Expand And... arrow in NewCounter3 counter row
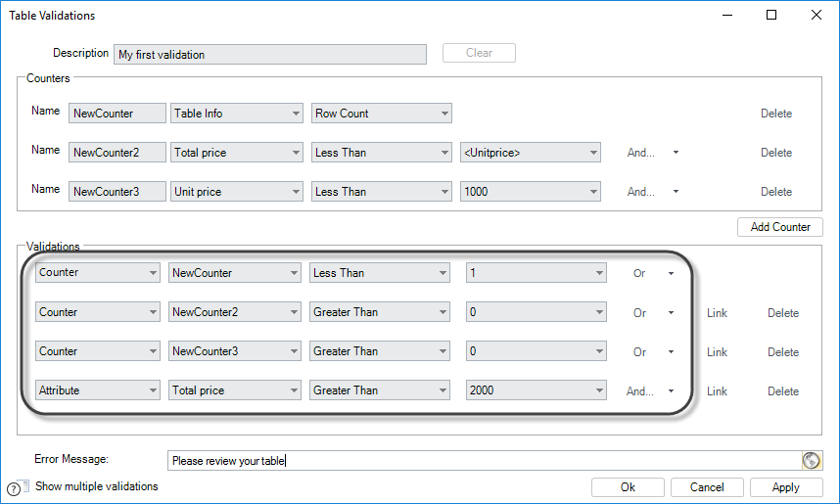This screenshot has height=504, width=840. coord(677,192)
